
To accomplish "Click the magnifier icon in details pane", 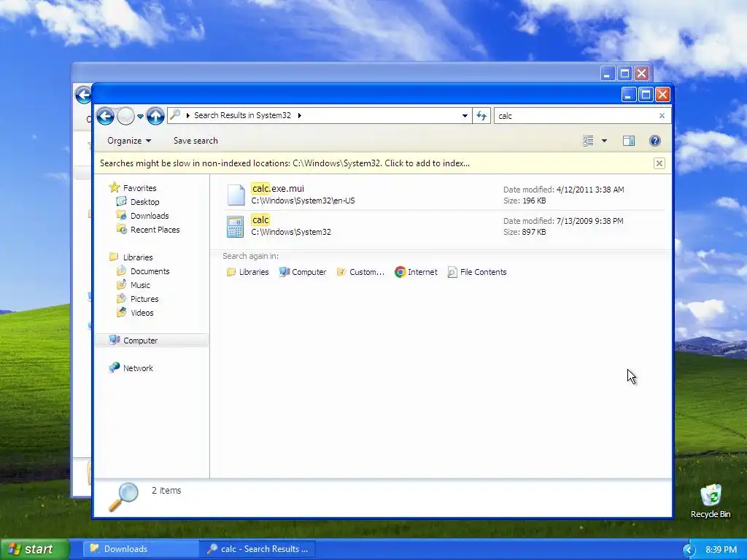I will (x=123, y=497).
